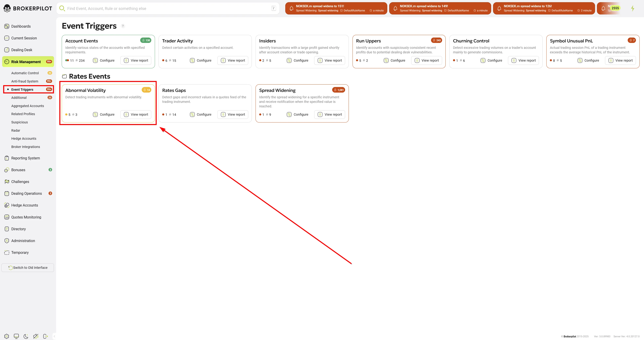The height and width of the screenshot is (340, 644).
Task: Click View report icon on Insiders card
Action: click(x=320, y=60)
